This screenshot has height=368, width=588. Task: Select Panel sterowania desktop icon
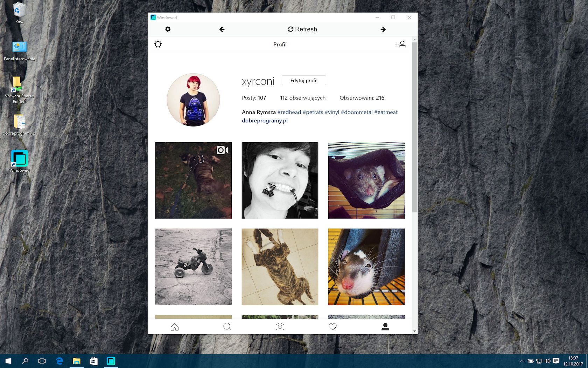(20, 51)
